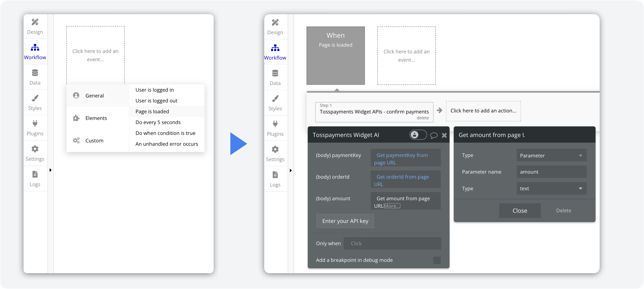
Task: Click '(body) orderId' label
Action: [x=332, y=177]
